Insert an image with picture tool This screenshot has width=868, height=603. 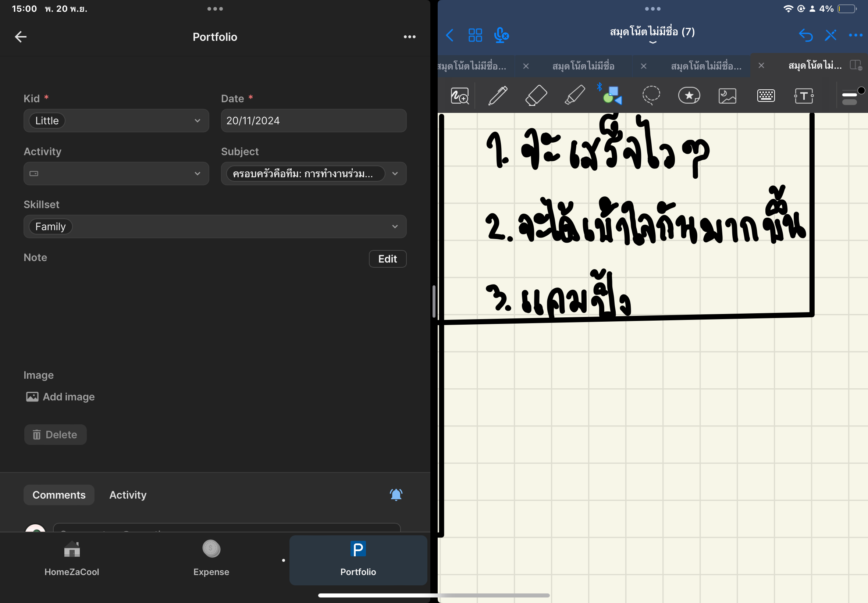point(727,95)
